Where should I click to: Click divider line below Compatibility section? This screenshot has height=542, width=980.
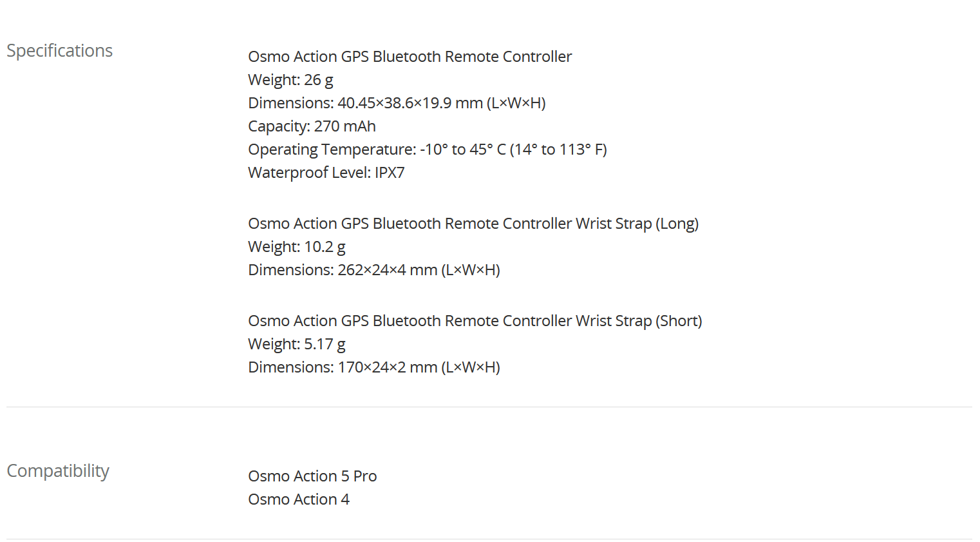click(489, 539)
